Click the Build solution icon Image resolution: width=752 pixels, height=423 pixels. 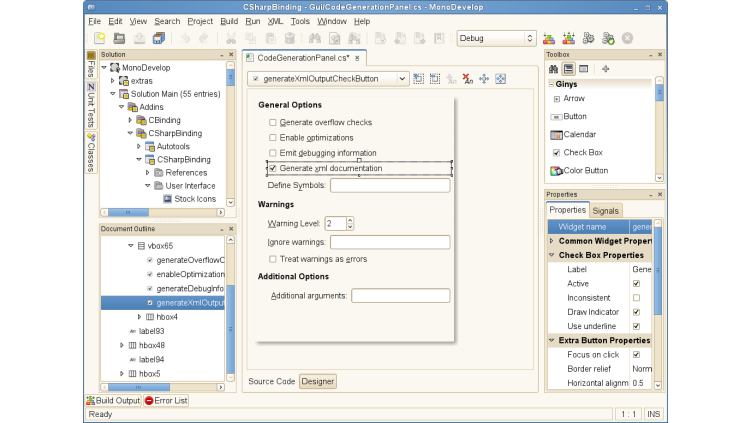549,38
